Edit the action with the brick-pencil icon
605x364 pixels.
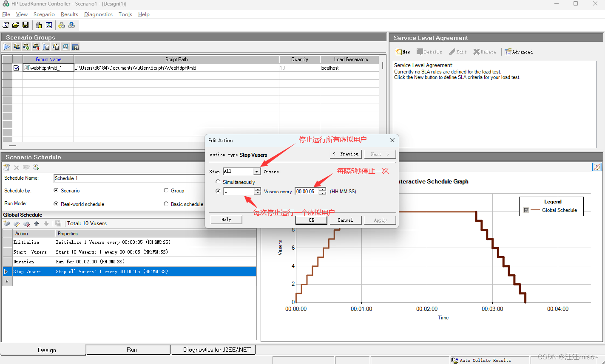[17, 223]
